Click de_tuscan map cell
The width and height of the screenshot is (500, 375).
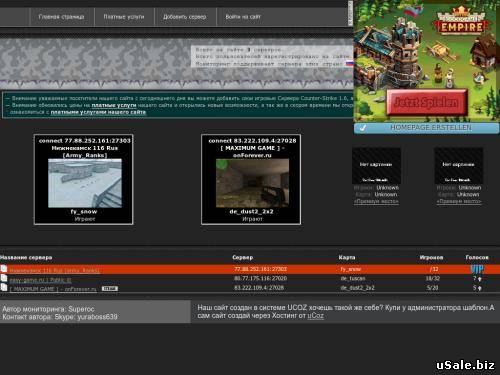[x=353, y=278]
